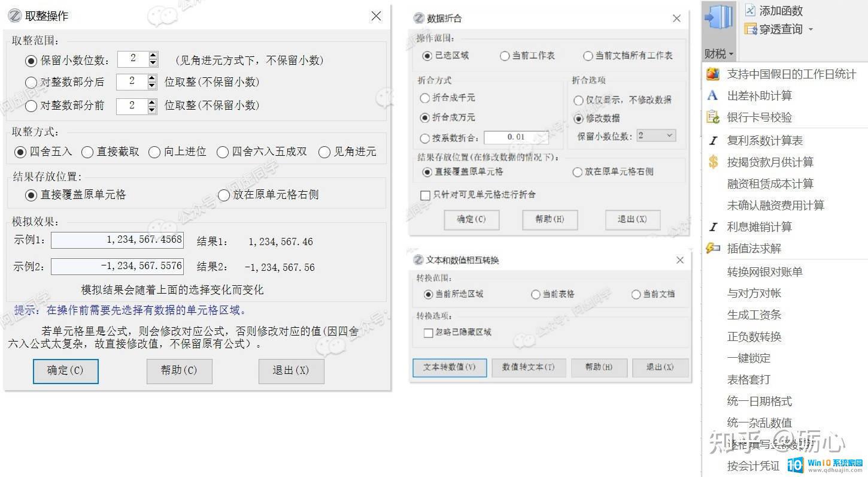The height and width of the screenshot is (477, 868).
Task: Click 退出(X) in 文本和数值相互转换 dialog
Action: pyautogui.click(x=660, y=367)
